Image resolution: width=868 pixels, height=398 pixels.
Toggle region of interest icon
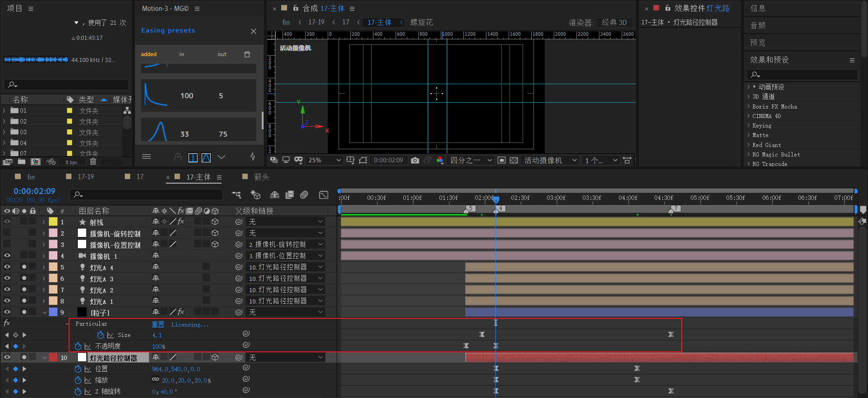coord(501,160)
